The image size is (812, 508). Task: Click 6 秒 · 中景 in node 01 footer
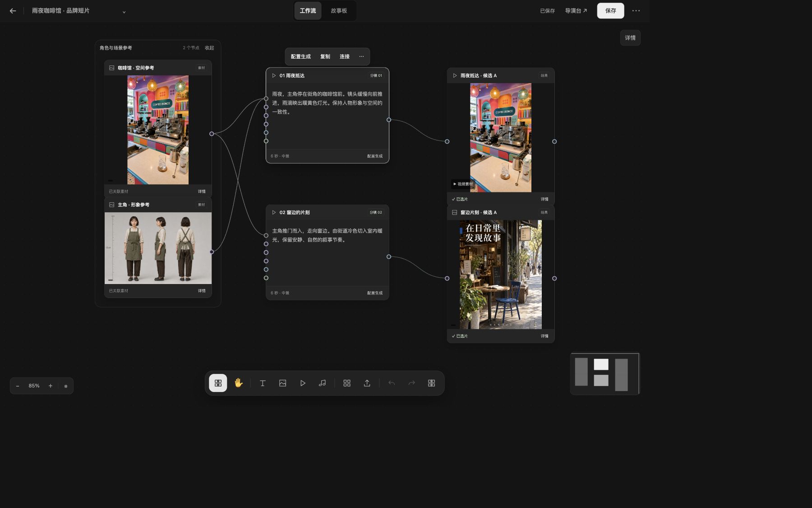click(x=280, y=156)
